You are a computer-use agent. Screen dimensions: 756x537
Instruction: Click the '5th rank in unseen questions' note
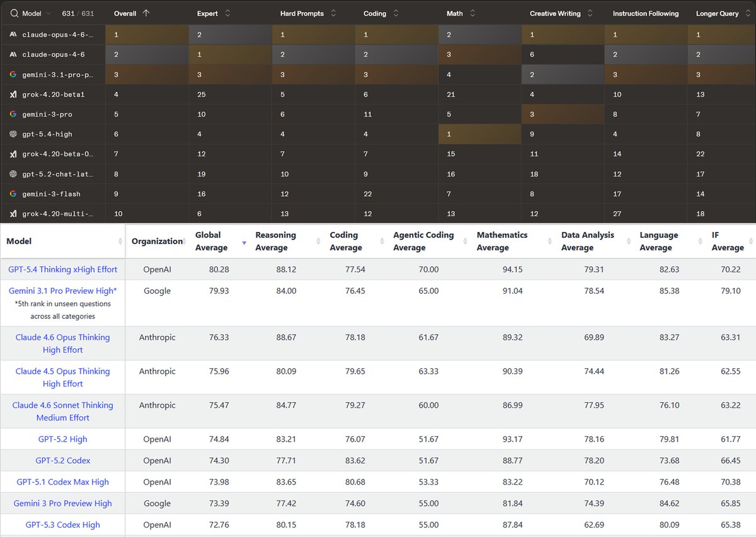click(63, 310)
